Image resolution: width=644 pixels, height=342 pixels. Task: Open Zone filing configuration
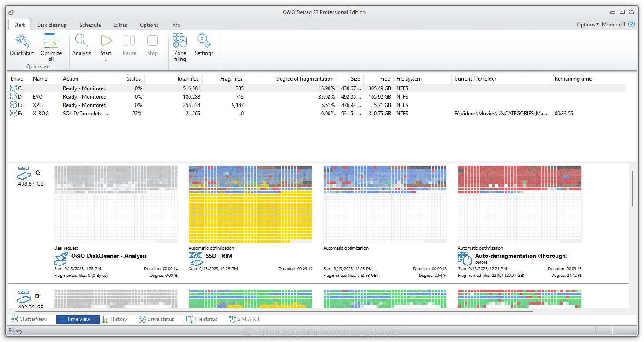180,48
